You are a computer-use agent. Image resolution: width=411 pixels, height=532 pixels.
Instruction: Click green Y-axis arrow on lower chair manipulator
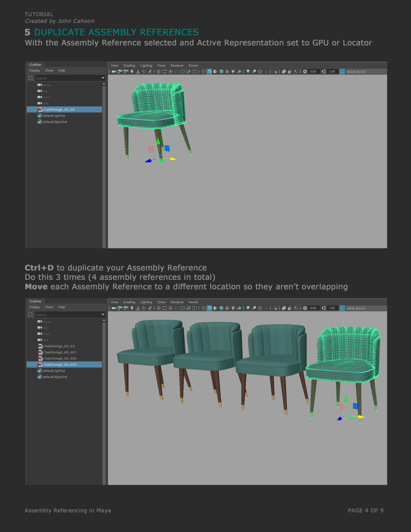[346, 399]
